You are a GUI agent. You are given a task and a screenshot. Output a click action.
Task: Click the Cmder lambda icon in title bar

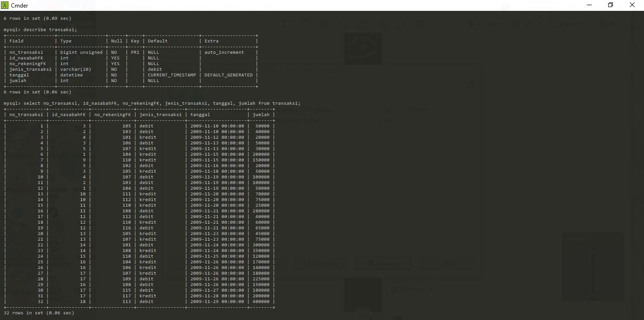(x=5, y=5)
